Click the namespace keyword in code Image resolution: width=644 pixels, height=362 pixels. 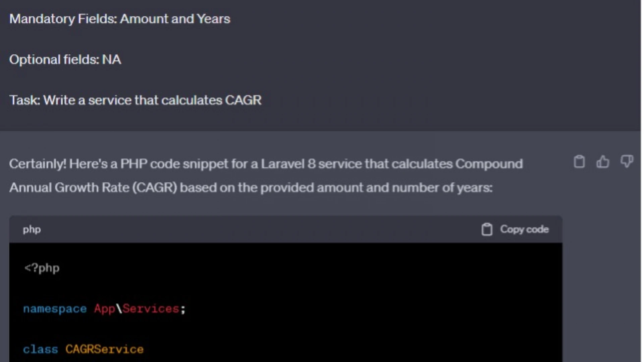click(x=55, y=309)
